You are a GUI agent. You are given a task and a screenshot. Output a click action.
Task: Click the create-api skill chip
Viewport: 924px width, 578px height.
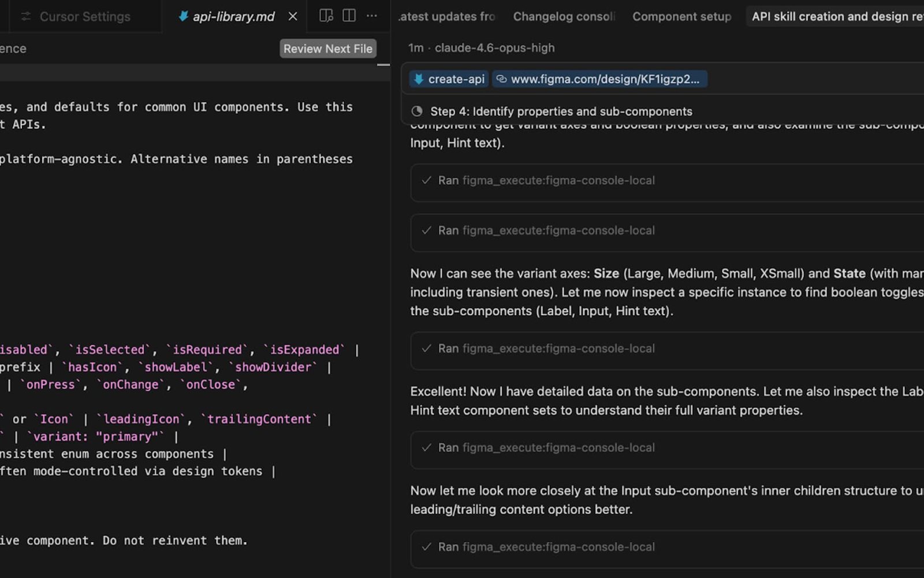[x=449, y=79]
